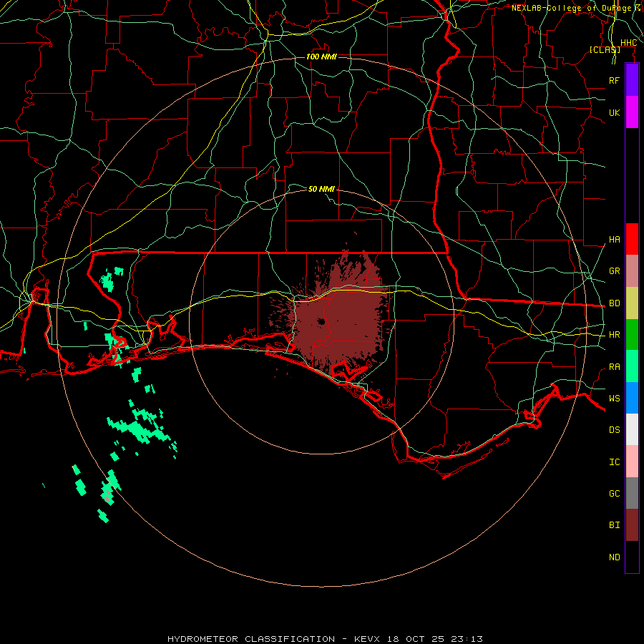The width and height of the screenshot is (644, 644).
Task: Click the WS legend label
Action: point(614,399)
